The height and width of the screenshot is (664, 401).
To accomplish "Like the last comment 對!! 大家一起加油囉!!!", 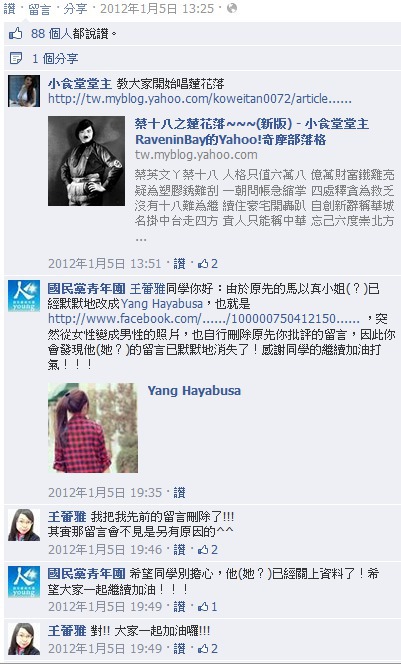I will (x=179, y=648).
